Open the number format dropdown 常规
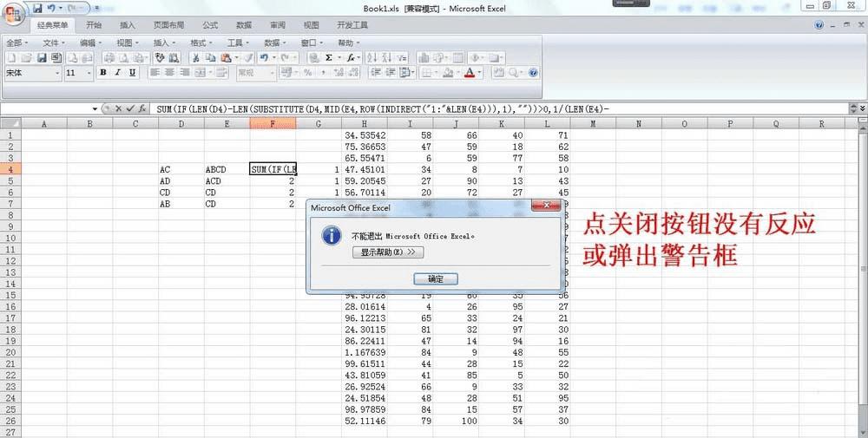The width and height of the screenshot is (868, 438). click(272, 73)
